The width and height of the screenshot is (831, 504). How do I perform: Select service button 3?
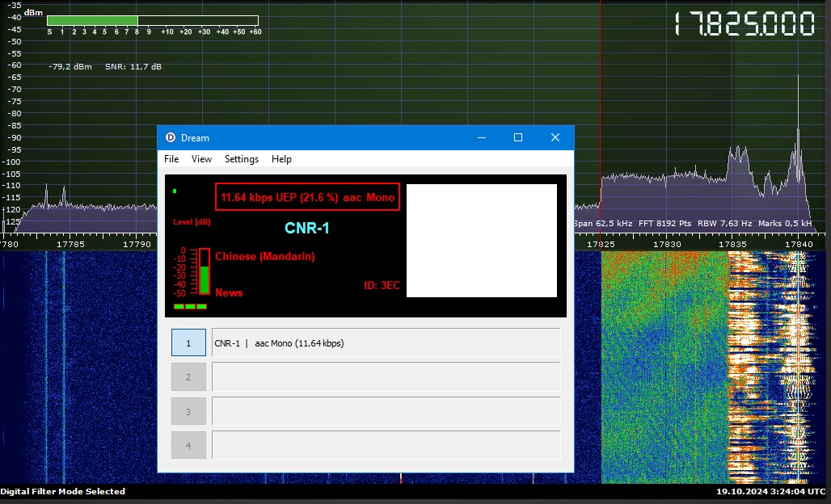point(188,411)
